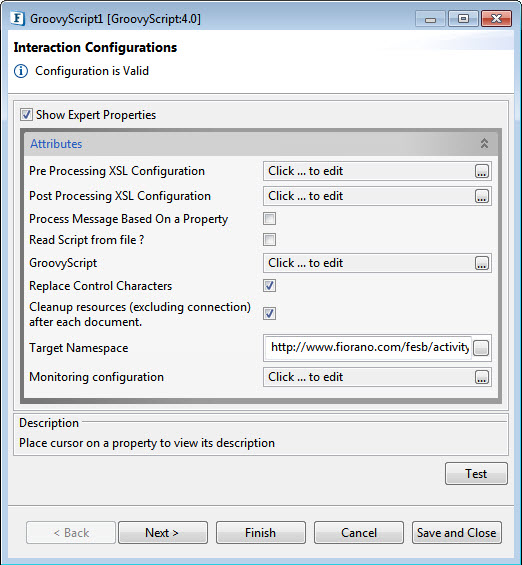Go to Next step
Viewport: 522px width, 565px height.
[x=163, y=533]
